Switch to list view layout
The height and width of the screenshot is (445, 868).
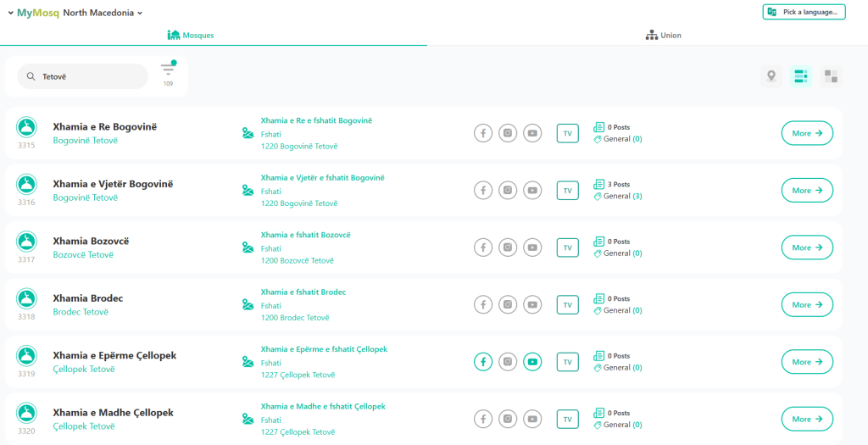(801, 76)
